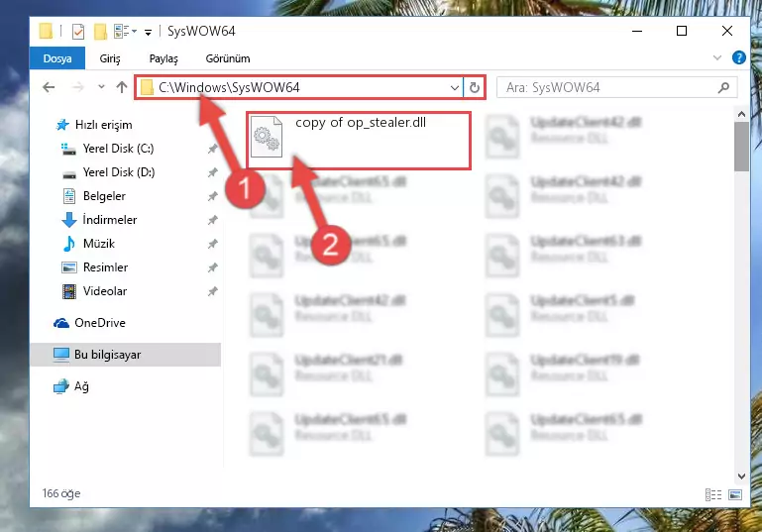Click the search magnifier icon
The height and width of the screenshot is (532, 762).
pyautogui.click(x=723, y=87)
